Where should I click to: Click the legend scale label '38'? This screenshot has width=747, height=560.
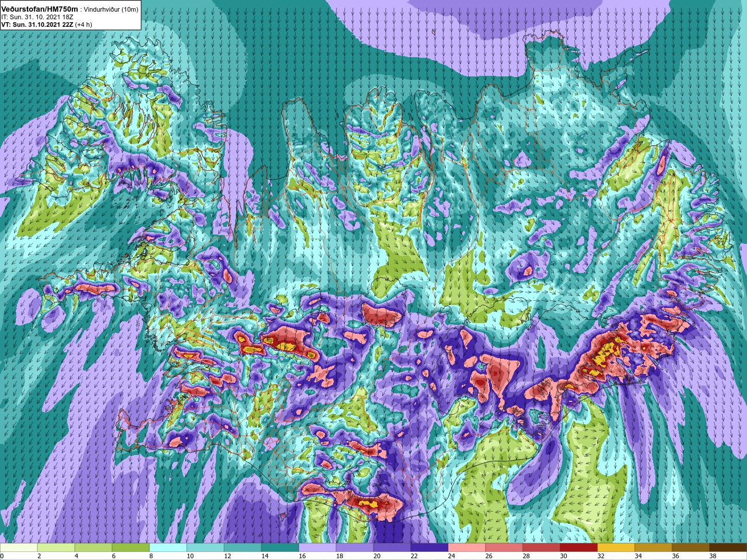[x=713, y=556]
